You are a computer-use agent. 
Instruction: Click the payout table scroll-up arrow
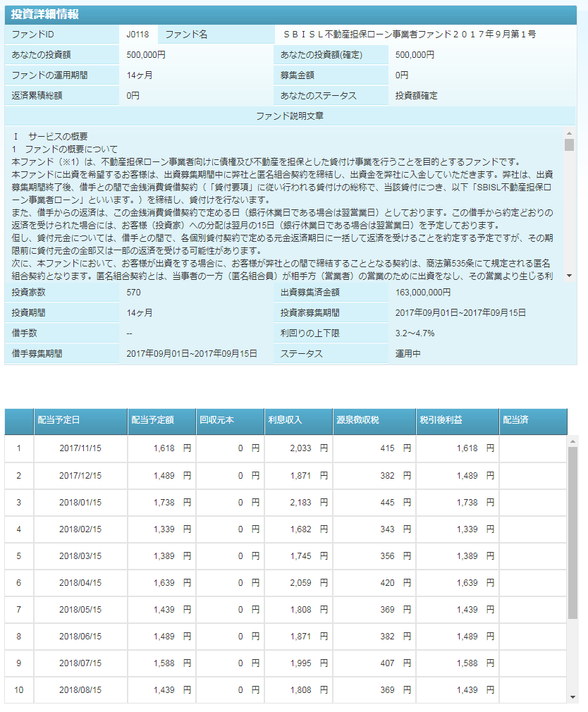(x=572, y=441)
